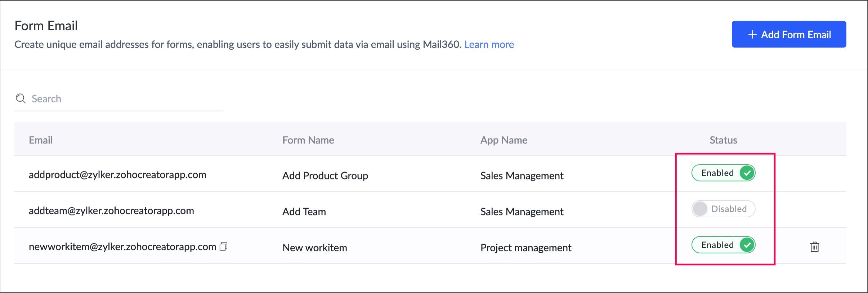The height and width of the screenshot is (293, 868).
Task: Click the Add Product Group form name
Action: 325,176
